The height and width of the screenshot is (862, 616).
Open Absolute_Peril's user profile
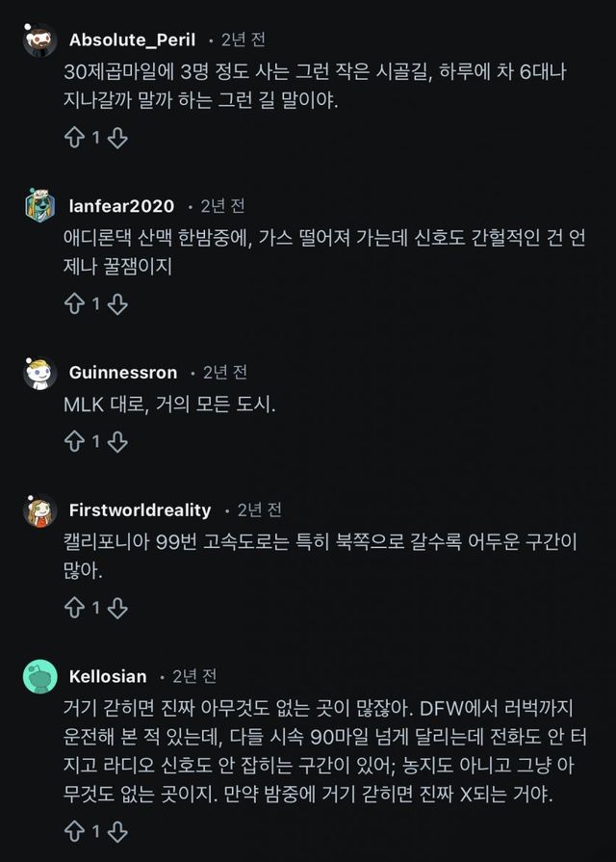[132, 39]
